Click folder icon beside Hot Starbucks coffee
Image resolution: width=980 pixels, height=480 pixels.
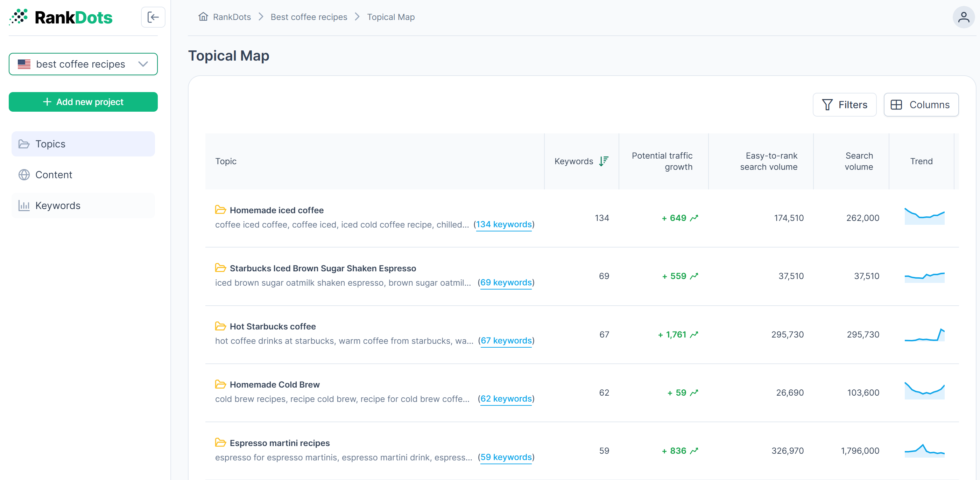click(x=220, y=326)
